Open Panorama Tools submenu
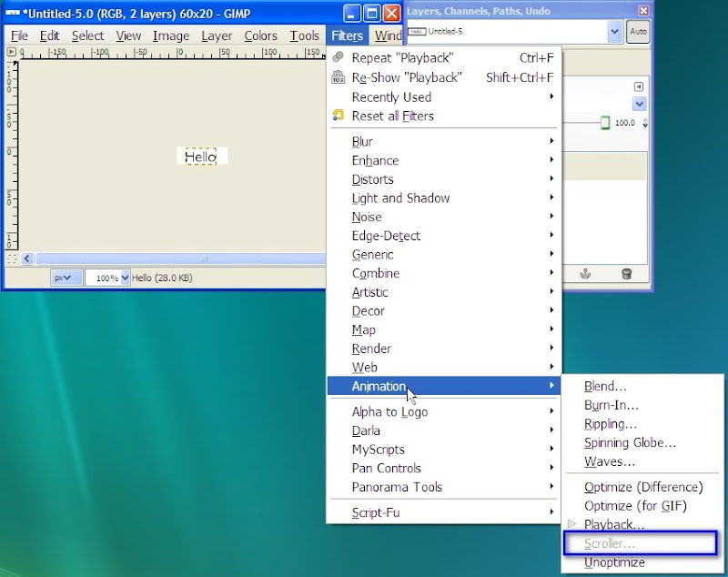This screenshot has height=577, width=728. tap(444, 487)
